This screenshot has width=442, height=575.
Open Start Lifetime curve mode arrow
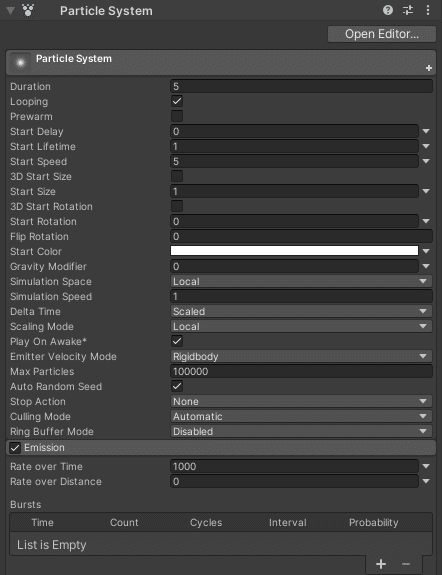(x=426, y=146)
